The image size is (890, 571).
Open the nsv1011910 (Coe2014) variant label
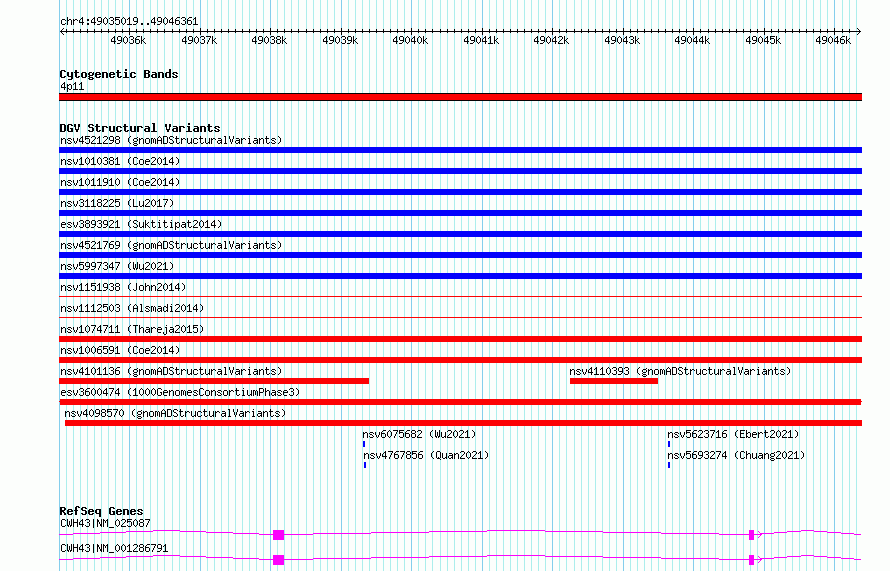[120, 182]
